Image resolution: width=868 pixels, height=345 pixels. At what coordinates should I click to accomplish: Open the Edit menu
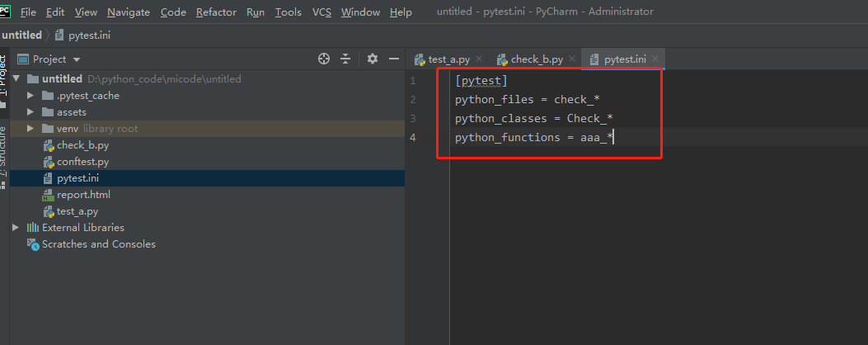55,12
